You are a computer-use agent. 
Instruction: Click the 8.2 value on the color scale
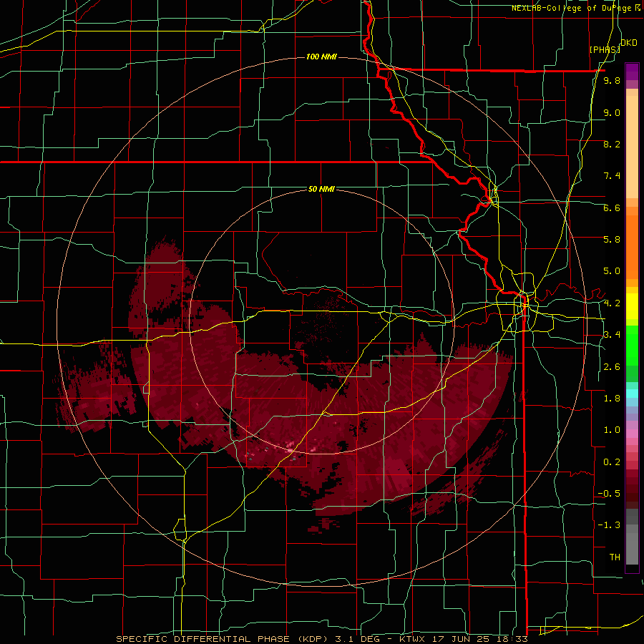612,144
